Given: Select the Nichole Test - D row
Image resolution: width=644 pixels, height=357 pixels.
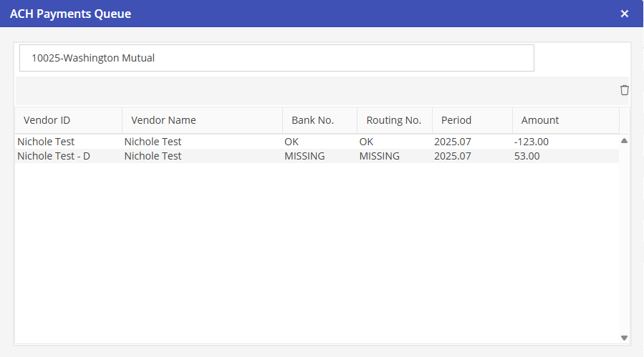Looking at the screenshot, I should click(x=54, y=156).
